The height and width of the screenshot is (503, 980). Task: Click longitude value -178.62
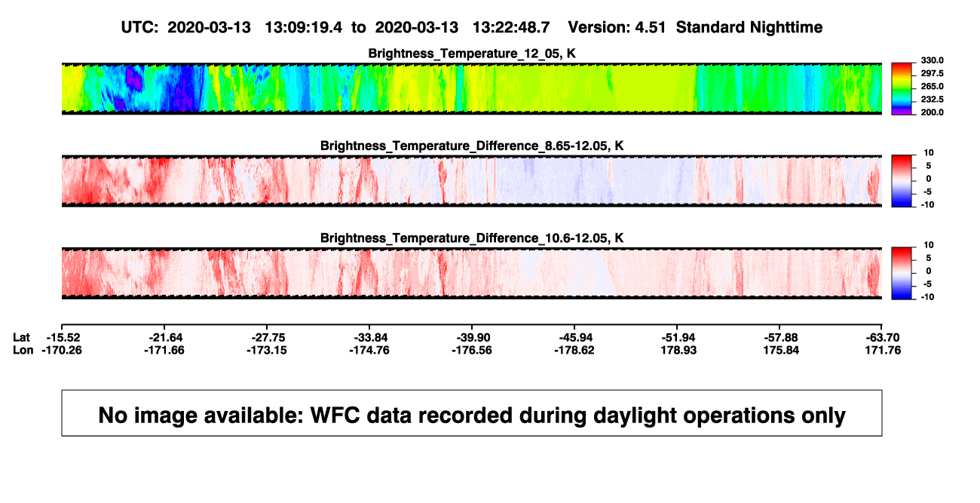pyautogui.click(x=575, y=350)
